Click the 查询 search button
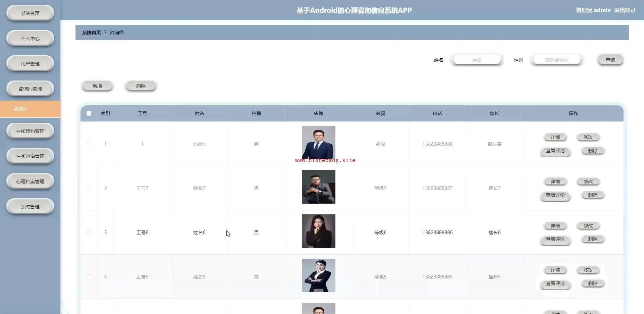Viewport: 644px width, 314px height. (610, 60)
